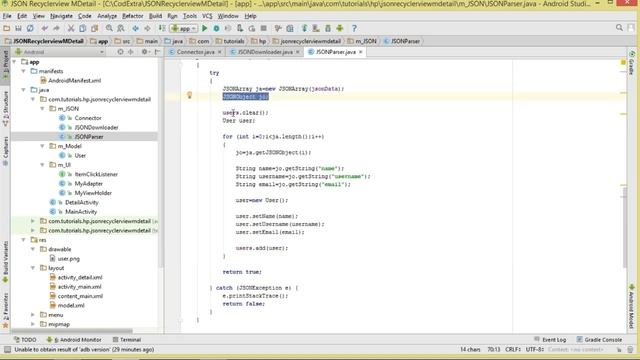The width and height of the screenshot is (640, 360).
Task: Click the Replace icon in toolbar
Action: click(121, 28)
